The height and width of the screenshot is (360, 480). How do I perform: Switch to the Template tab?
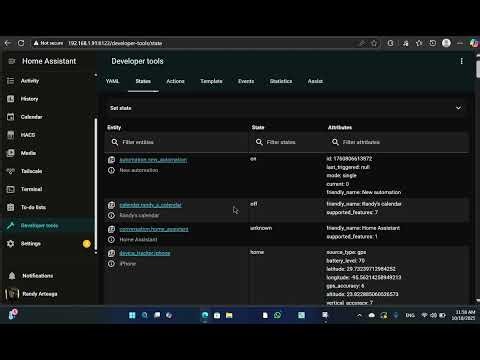click(x=211, y=81)
